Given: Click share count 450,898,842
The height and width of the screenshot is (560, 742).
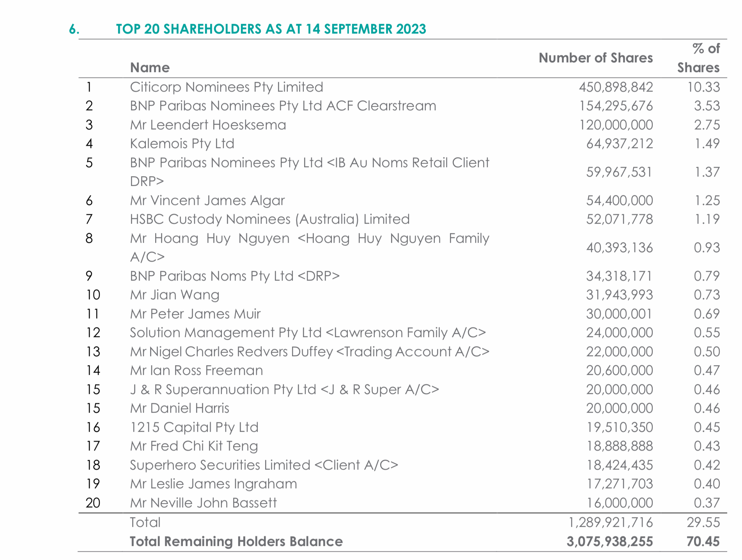Looking at the screenshot, I should coord(616,87).
